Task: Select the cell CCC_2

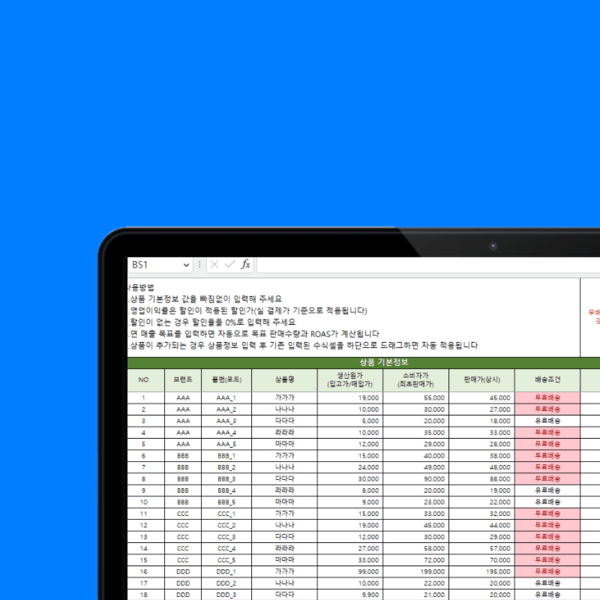Action: [227, 525]
